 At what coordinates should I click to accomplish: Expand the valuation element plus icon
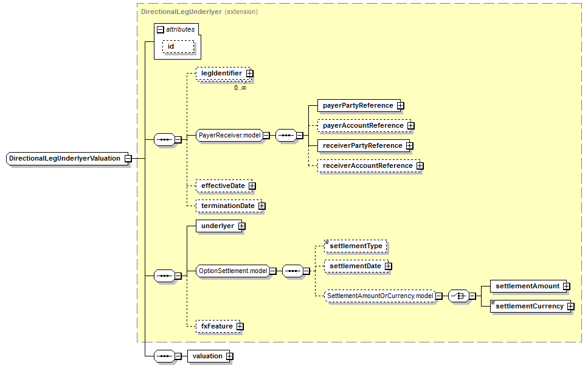pos(229,356)
